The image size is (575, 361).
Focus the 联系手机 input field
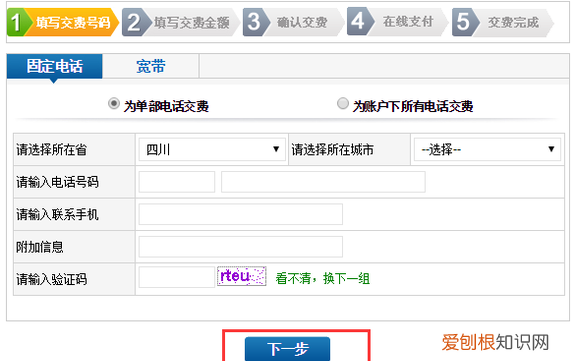pyautogui.click(x=241, y=214)
